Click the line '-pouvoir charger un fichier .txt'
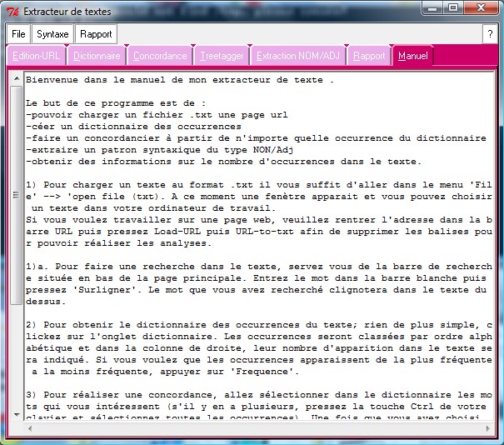 (157, 115)
